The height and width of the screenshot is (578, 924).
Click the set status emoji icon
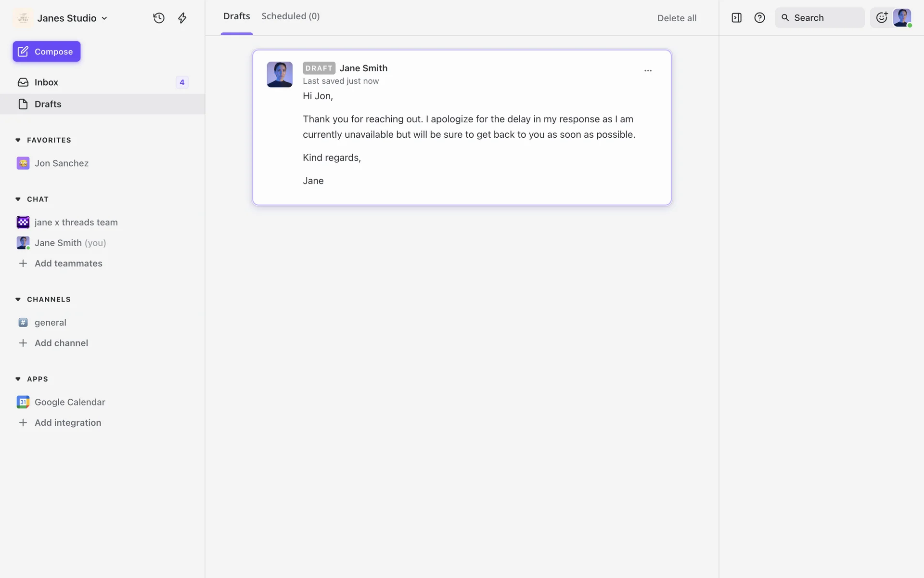coord(881,18)
